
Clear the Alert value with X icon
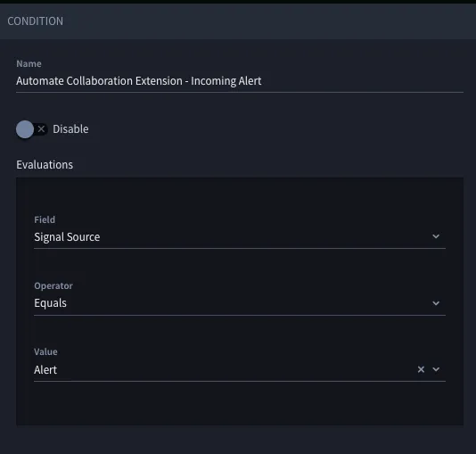coord(421,369)
